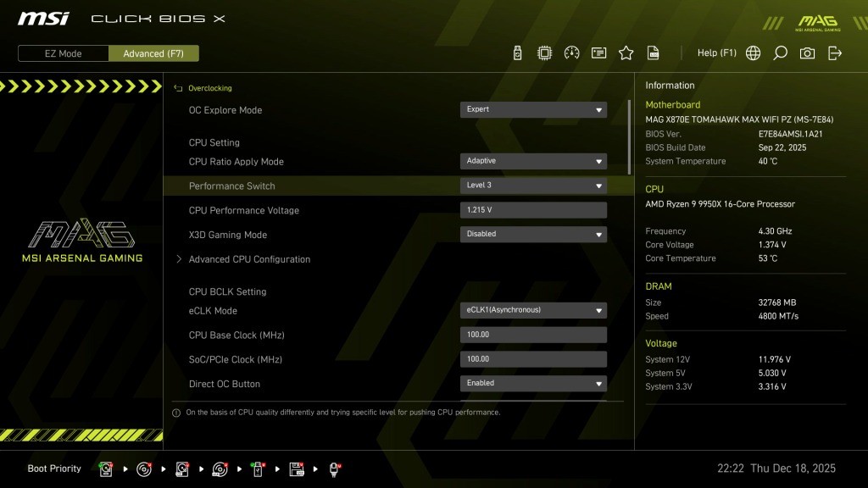Expand Advanced CPU Configuration

click(249, 259)
